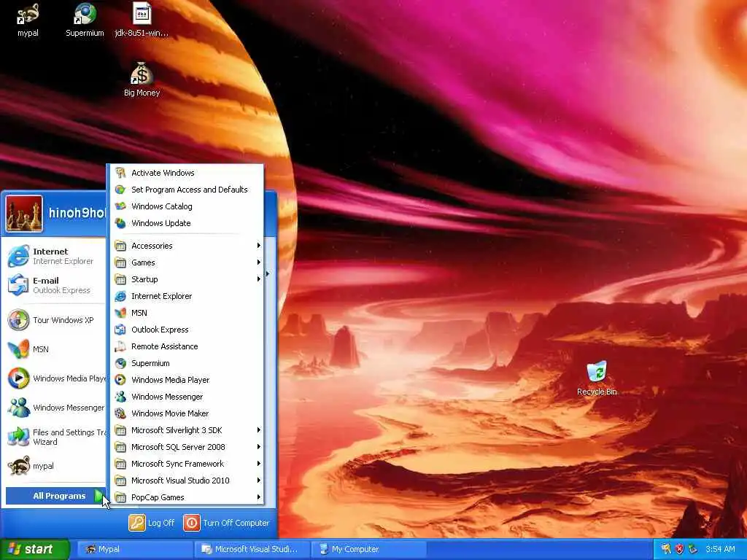Launch Windows Movie Maker
This screenshot has width=747, height=560.
[x=187, y=413]
